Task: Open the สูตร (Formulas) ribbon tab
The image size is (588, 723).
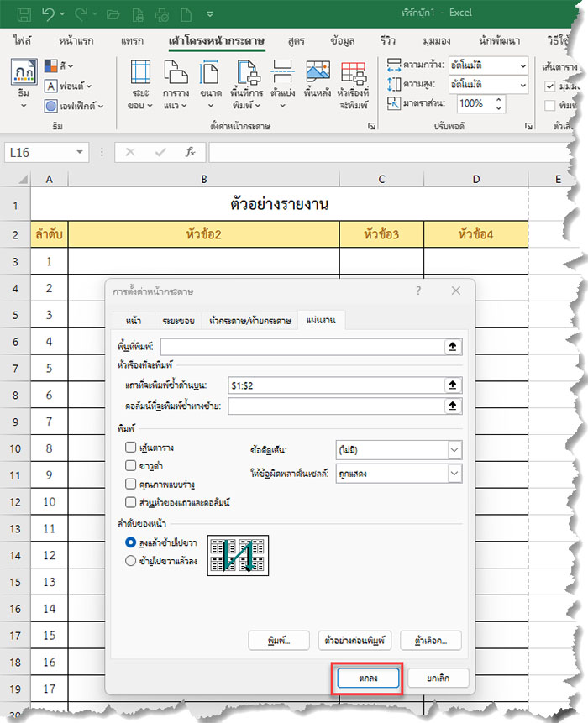Action: coord(295,40)
